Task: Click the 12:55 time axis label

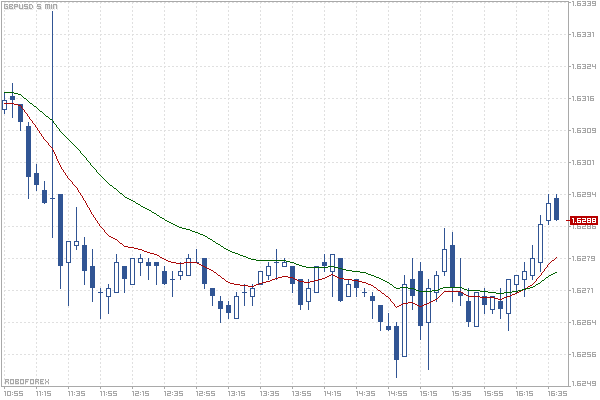Action: [205, 393]
